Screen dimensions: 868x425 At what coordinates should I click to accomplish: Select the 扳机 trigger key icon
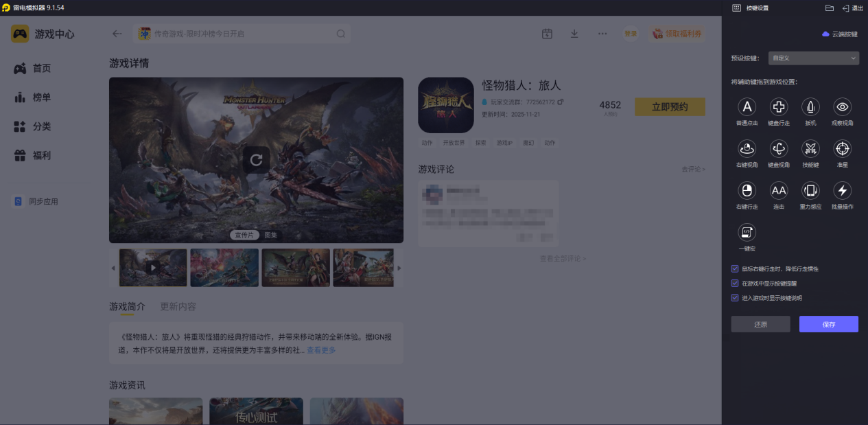810,106
